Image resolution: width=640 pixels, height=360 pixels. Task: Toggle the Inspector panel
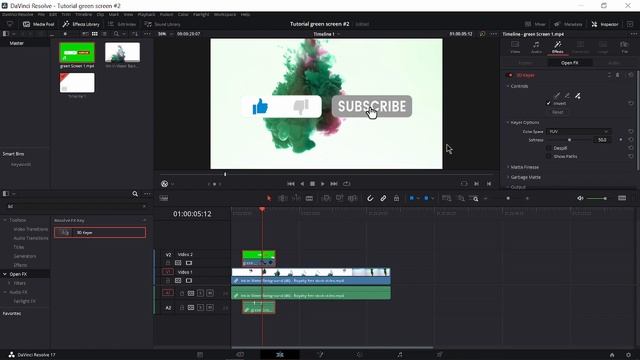tap(605, 24)
